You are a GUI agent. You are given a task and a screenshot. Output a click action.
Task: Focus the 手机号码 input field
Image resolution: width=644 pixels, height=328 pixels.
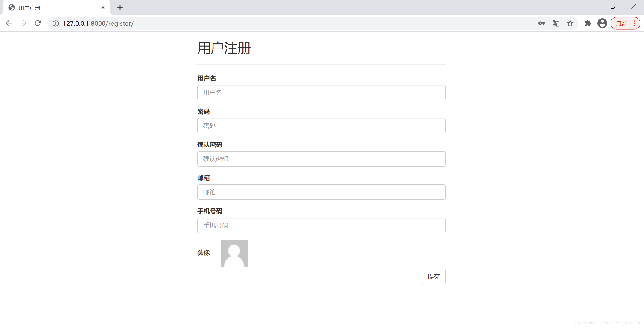(321, 225)
